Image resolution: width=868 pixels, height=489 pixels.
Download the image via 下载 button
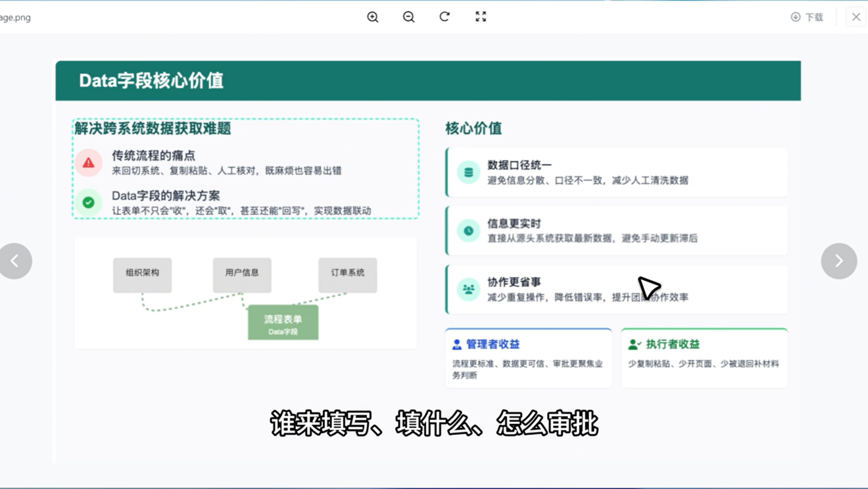pos(807,17)
